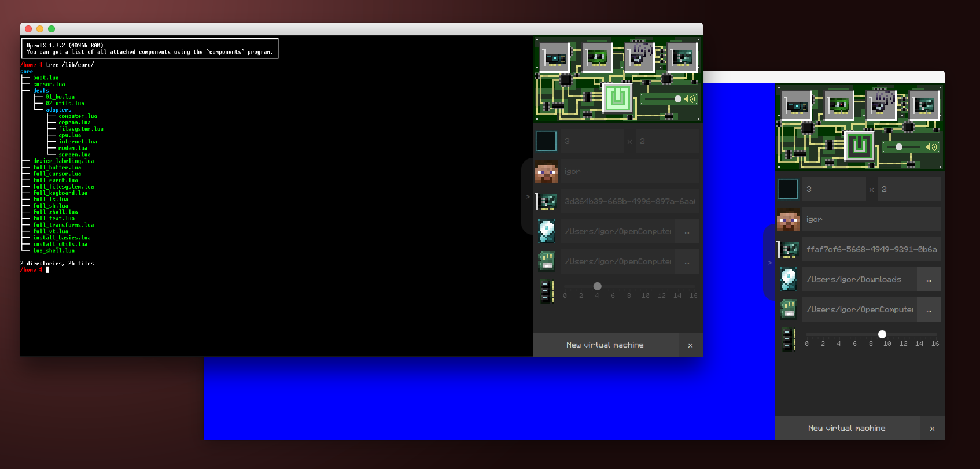Browse for hard drive path in terminal window
The height and width of the screenshot is (469, 980).
point(687,231)
